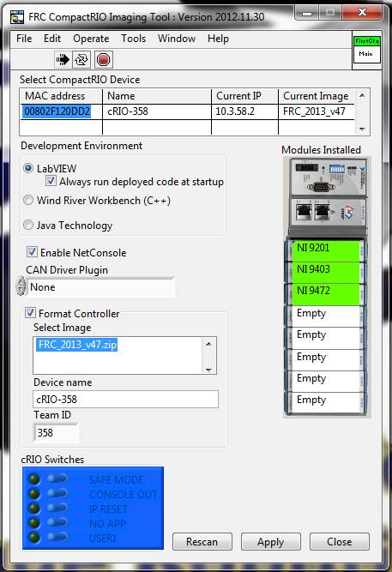
Task: Click the Team ID field
Action: click(56, 433)
